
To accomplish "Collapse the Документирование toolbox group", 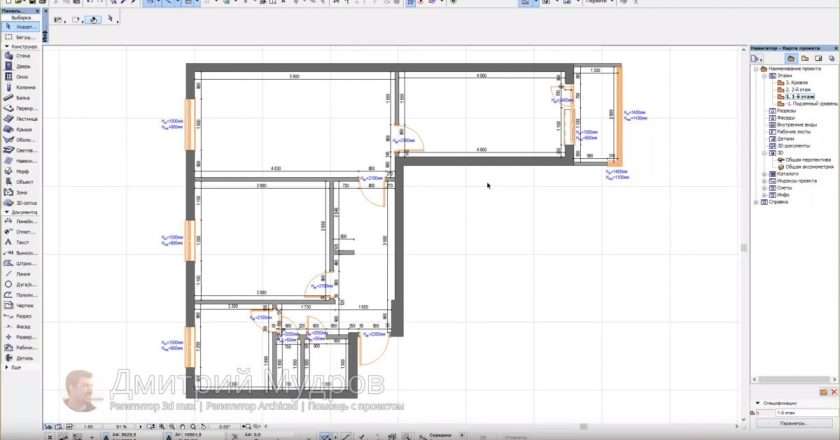I will coord(6,212).
